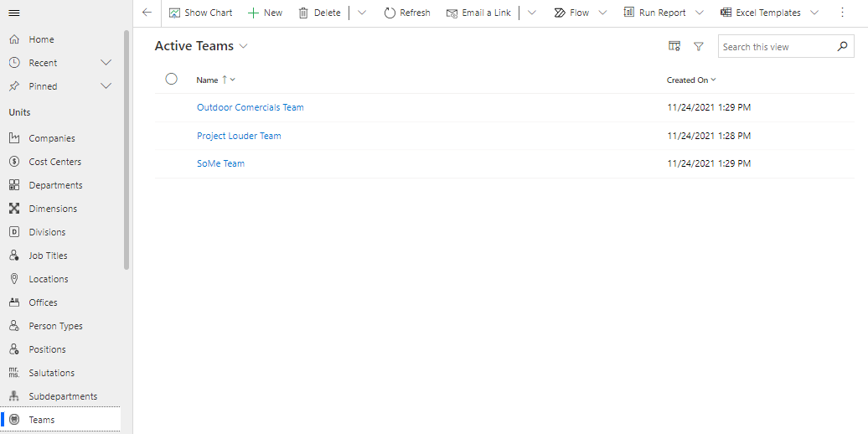Image resolution: width=868 pixels, height=434 pixels.
Task: Expand the Recent section chevron
Action: coord(106,63)
